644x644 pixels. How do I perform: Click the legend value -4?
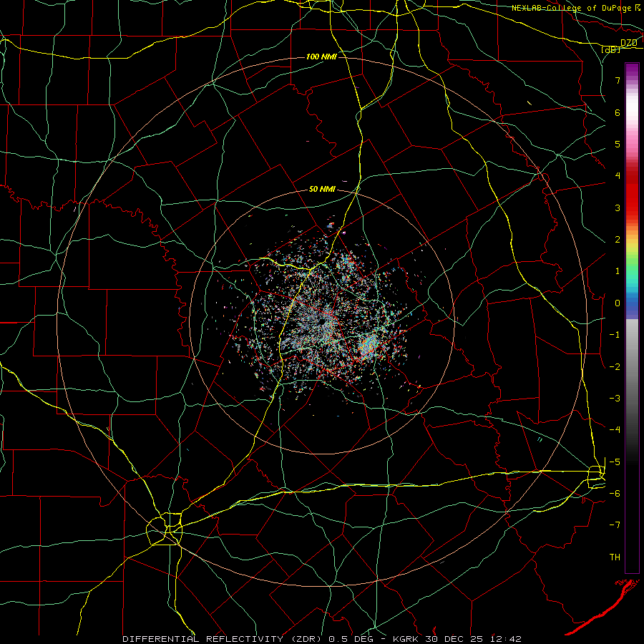click(615, 429)
